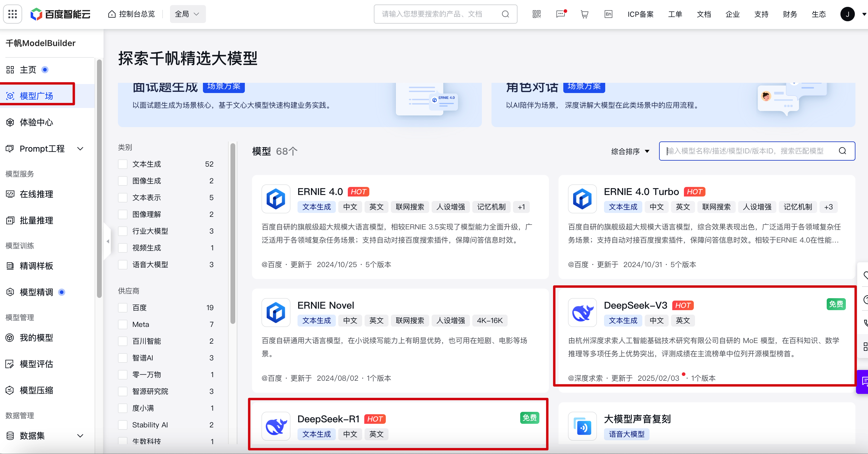Image resolution: width=868 pixels, height=454 pixels.
Task: Open the app grid launcher icon
Action: [x=13, y=14]
